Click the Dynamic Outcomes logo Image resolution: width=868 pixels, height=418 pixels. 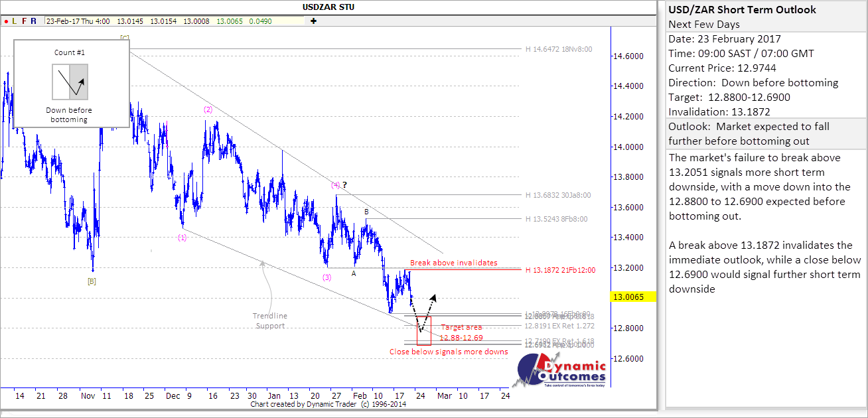561,370
